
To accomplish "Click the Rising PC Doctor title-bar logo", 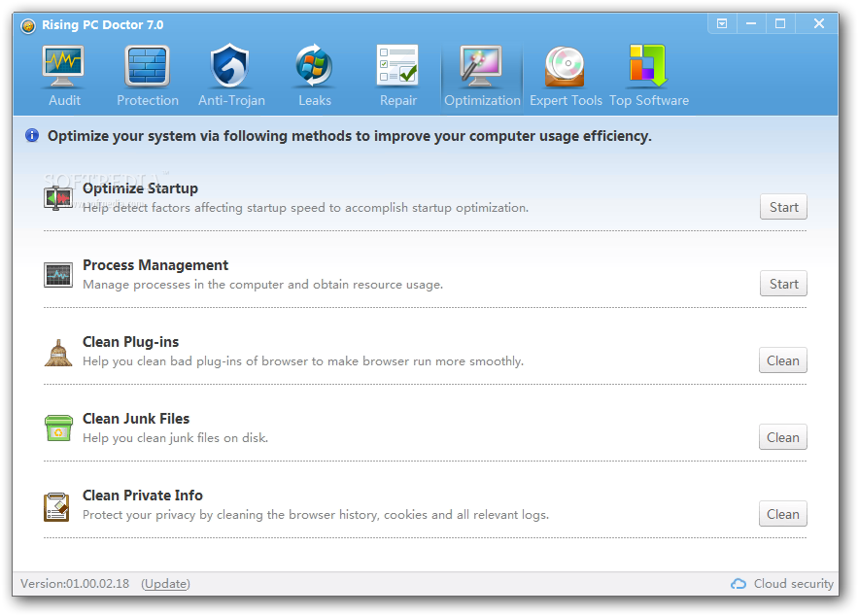I will 28,25.
